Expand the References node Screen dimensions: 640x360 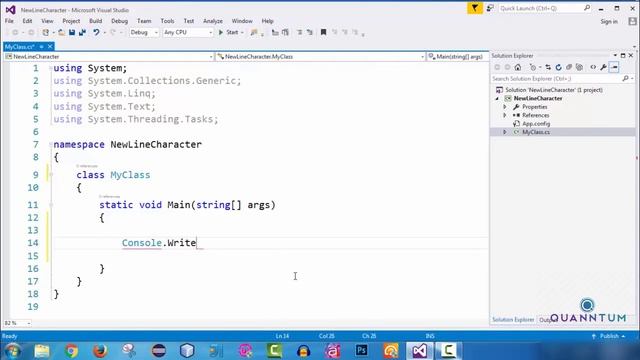(x=505, y=115)
